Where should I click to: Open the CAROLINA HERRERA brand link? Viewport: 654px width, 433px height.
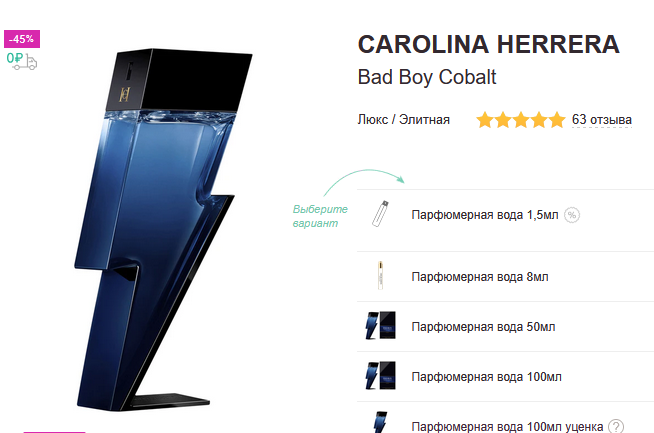[x=488, y=44]
